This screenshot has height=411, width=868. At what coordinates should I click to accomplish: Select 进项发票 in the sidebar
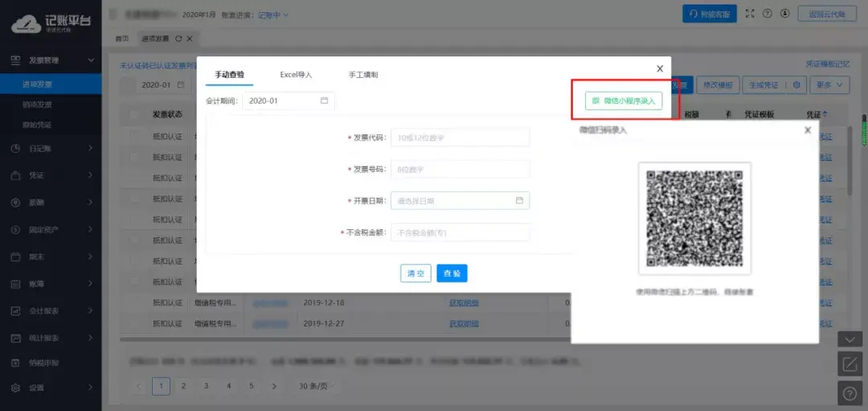[51, 84]
